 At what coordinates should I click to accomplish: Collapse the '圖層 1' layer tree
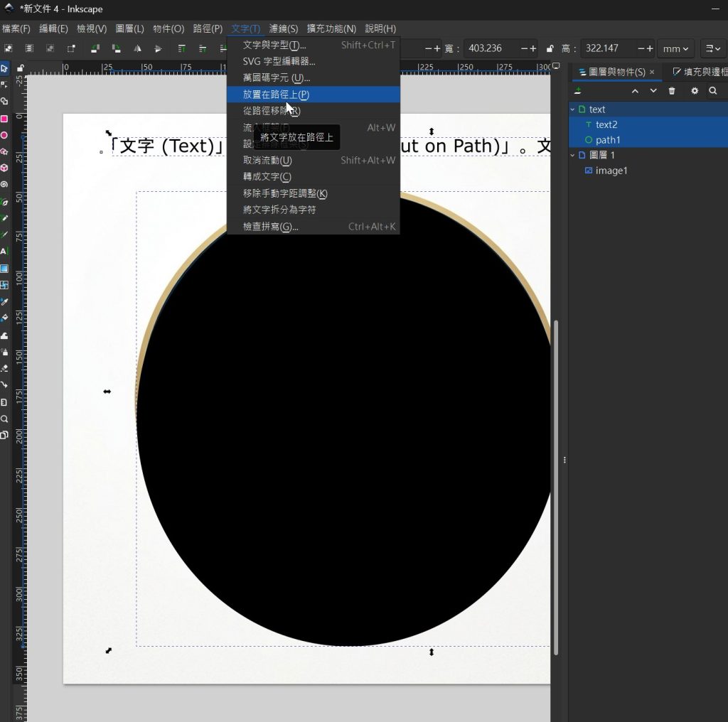point(573,155)
